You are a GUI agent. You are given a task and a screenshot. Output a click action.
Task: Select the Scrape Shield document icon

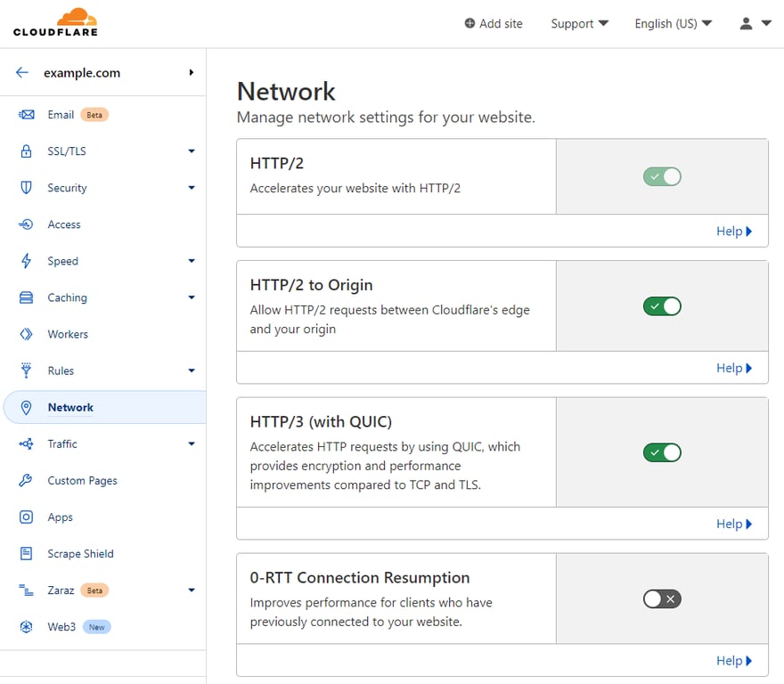pyautogui.click(x=26, y=553)
